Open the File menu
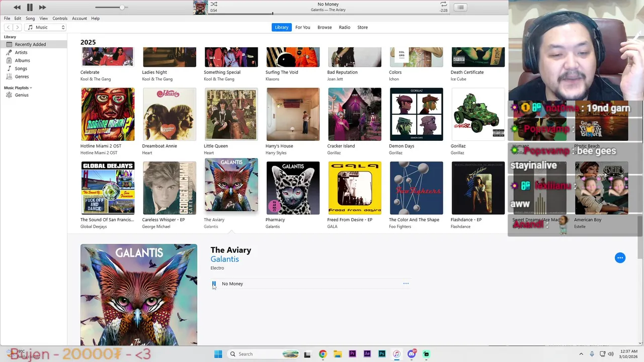 (7, 18)
